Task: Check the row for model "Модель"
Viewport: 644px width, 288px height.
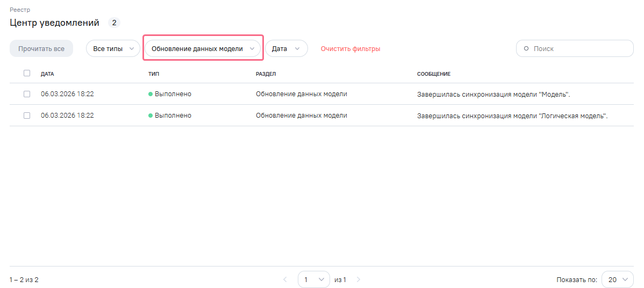Action: (x=27, y=94)
